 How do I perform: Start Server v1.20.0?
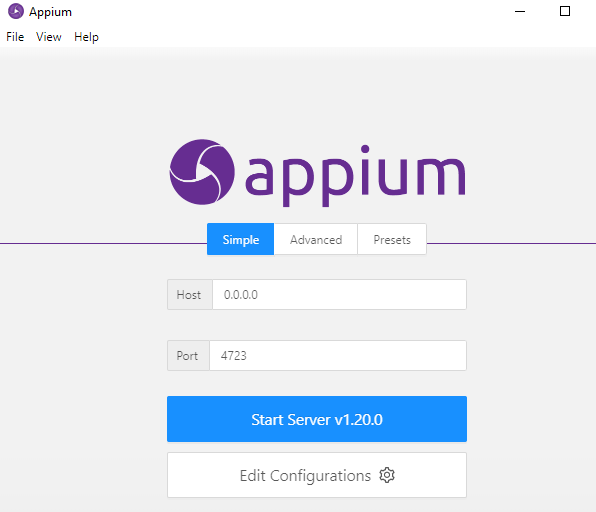tap(317, 419)
